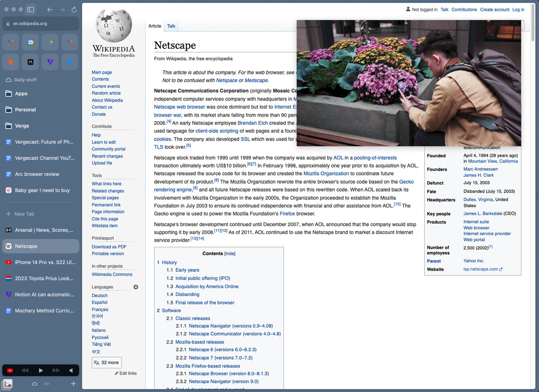Screen dimensions: 539x392
Task: Open the Google Drive pinned favorite
Action: (x=50, y=42)
